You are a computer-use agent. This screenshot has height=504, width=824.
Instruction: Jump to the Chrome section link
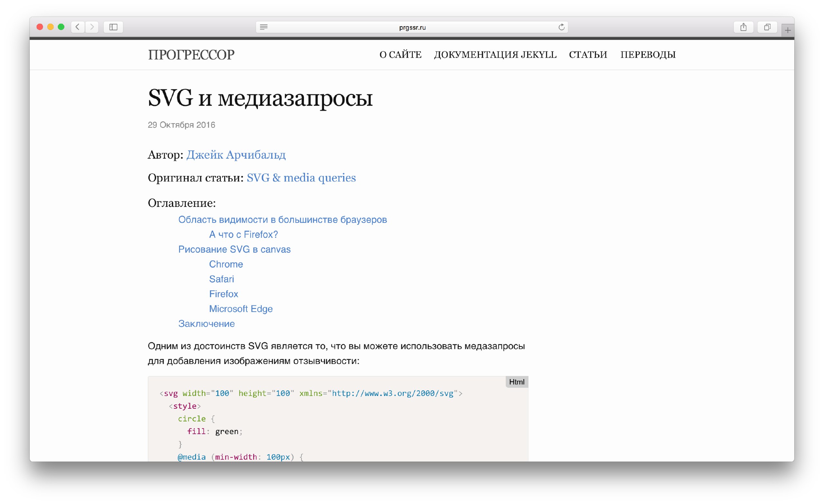click(x=226, y=264)
